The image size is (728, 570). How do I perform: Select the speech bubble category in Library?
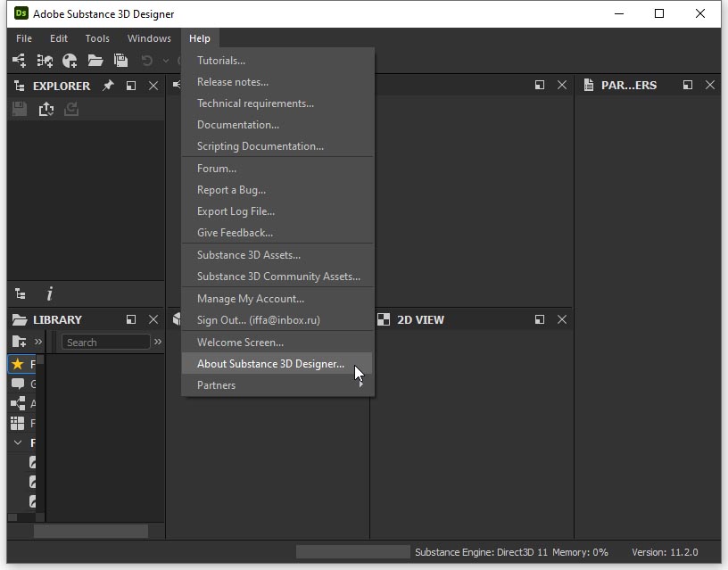tap(18, 384)
